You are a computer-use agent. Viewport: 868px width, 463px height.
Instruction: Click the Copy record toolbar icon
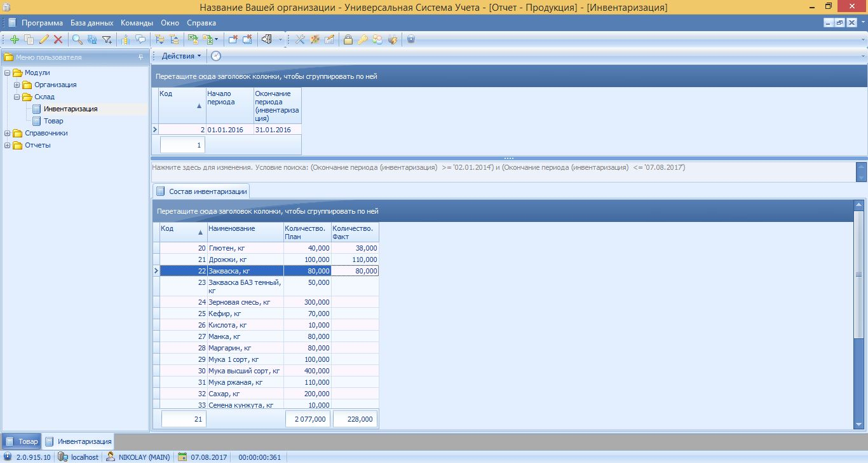pyautogui.click(x=29, y=39)
